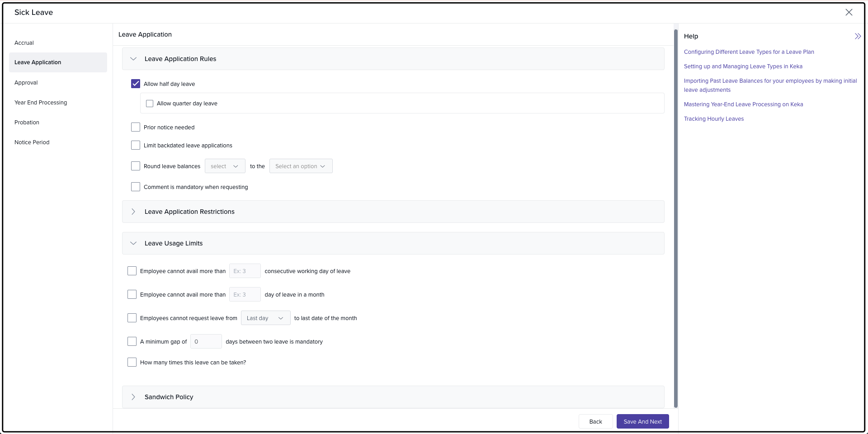The image size is (868, 434).
Task: Enable Allow quarter day leave
Action: point(150,104)
